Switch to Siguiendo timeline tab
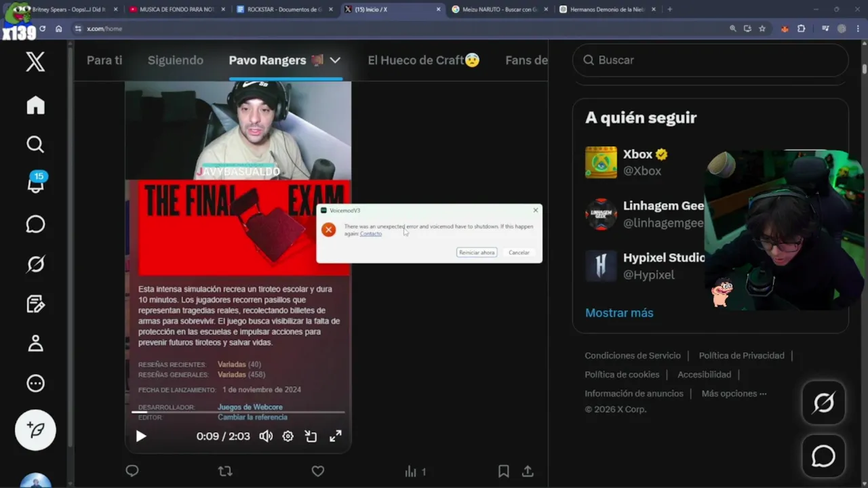The image size is (868, 488). coord(176,60)
